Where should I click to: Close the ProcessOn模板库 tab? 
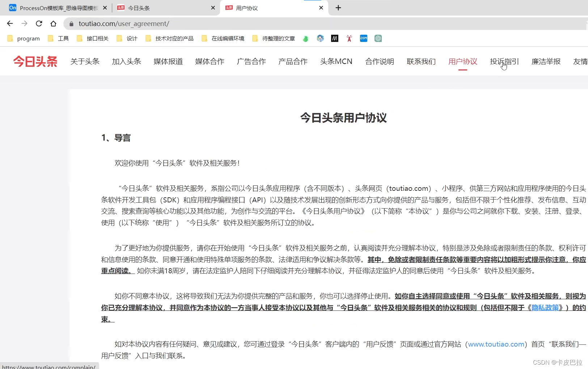[105, 8]
